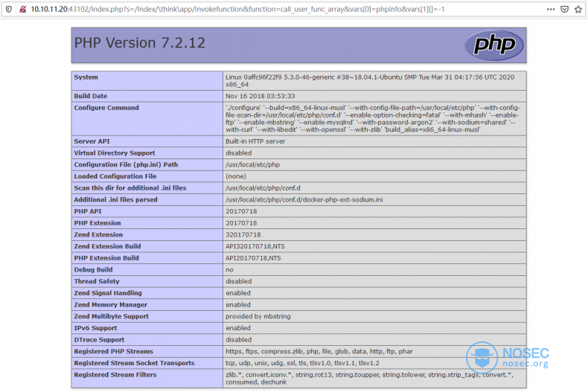Viewport: 588px width, 392px height.
Task: Click 'Scan this dir for additional .ini files'
Action: click(x=130, y=187)
